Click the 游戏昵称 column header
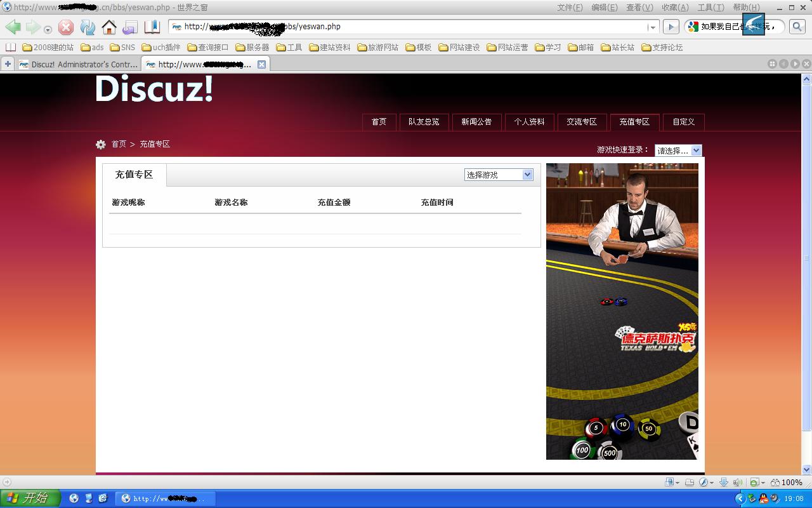Screen dimensions: 812x508 point(129,203)
